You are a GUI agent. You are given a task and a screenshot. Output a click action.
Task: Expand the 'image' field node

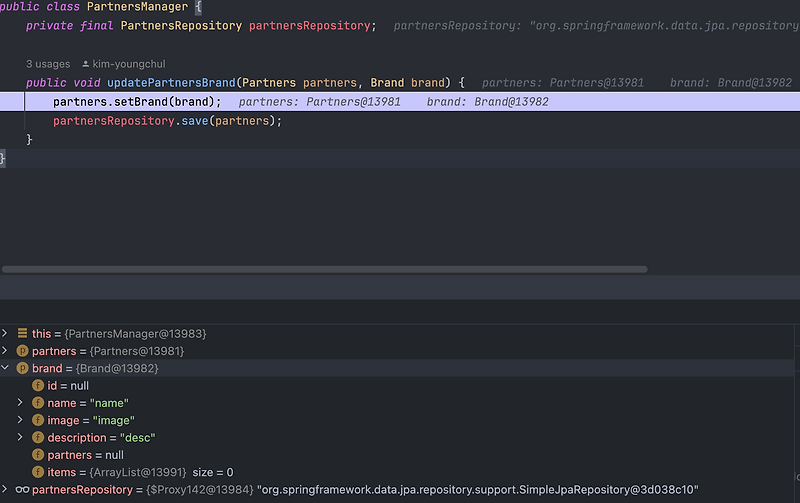(x=20, y=420)
